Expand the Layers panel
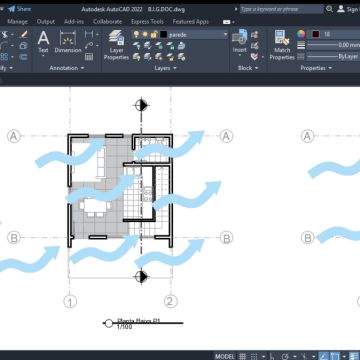The height and width of the screenshot is (360, 360). click(165, 68)
